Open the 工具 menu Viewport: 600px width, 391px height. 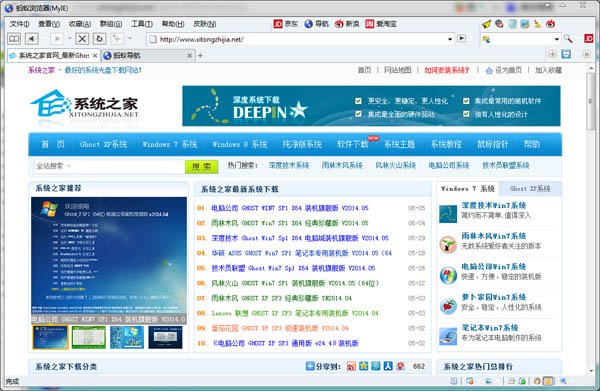(142, 24)
